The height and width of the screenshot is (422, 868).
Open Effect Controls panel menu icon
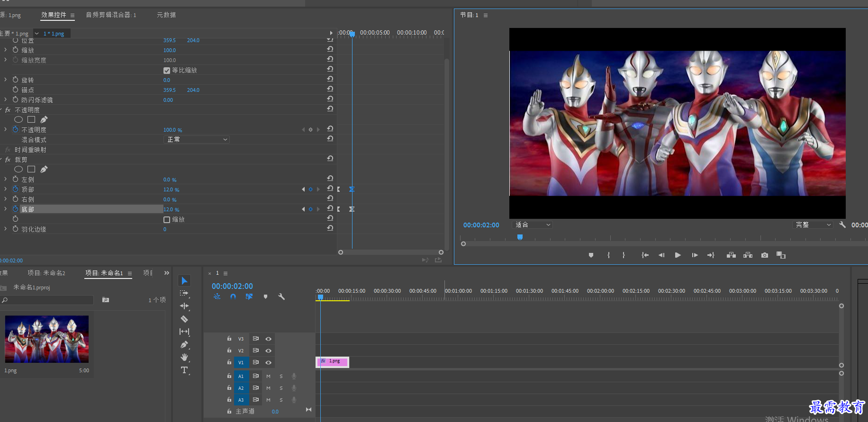[72, 15]
